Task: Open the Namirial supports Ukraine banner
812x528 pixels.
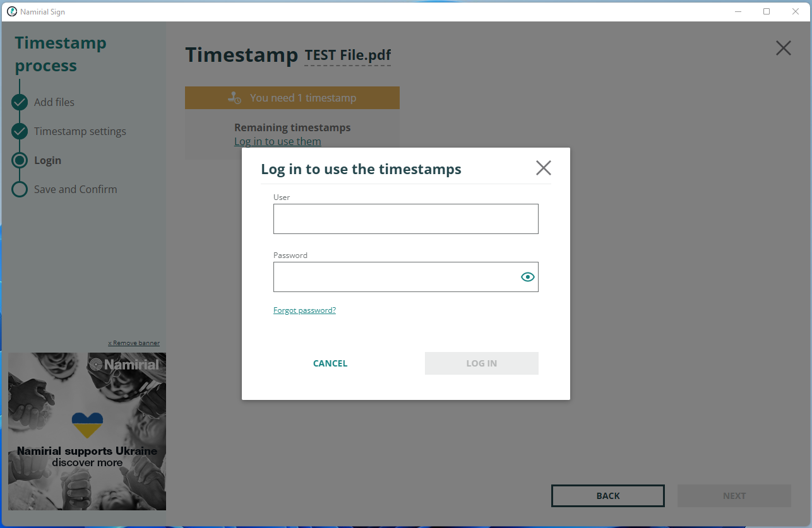Action: (x=87, y=431)
